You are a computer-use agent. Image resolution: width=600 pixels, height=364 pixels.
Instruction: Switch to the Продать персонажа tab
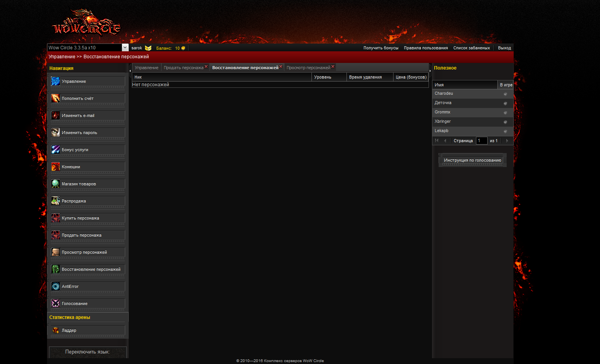pos(183,68)
